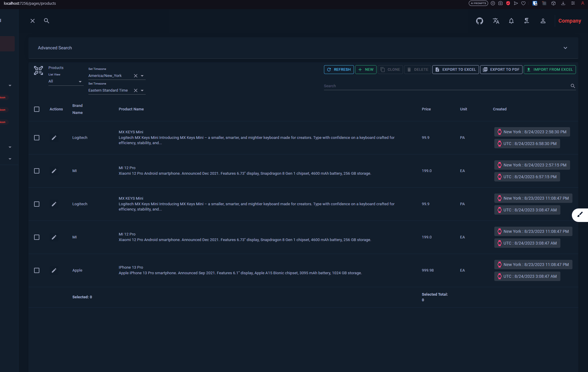588x372 pixels.
Task: Expand the America/New_York timezone dropdown
Action: coord(142,75)
